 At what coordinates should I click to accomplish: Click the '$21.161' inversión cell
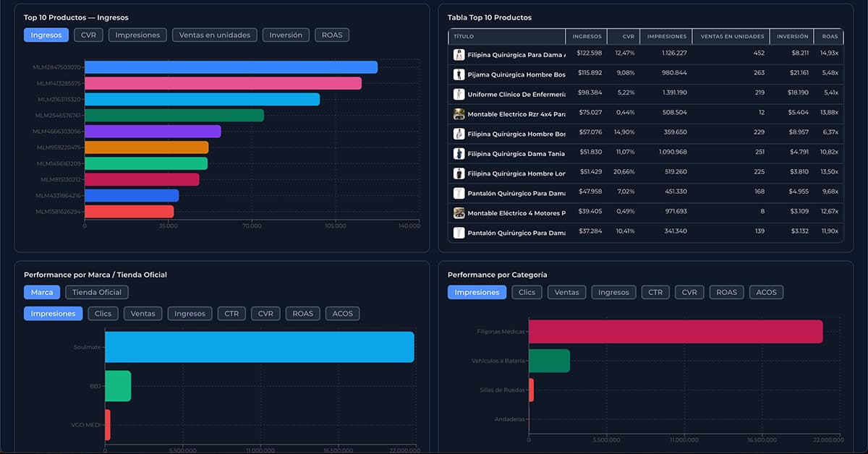coord(799,73)
